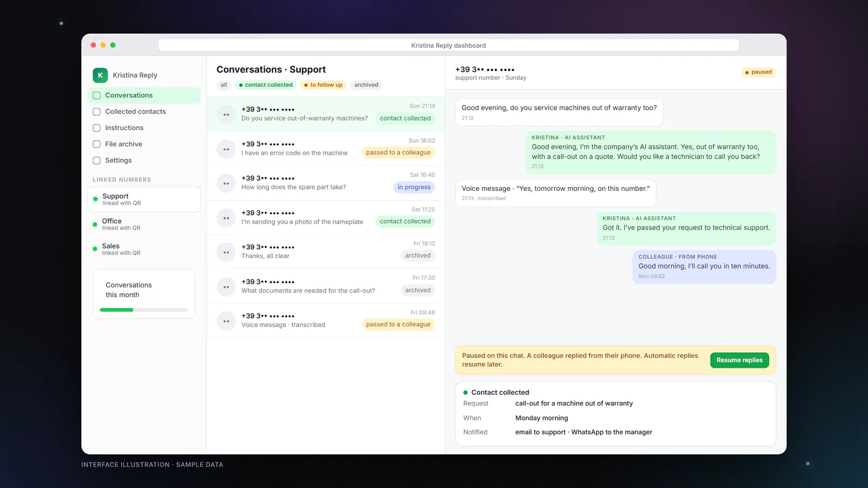
Task: Click the green status dot beside Sales
Action: pyautogui.click(x=95, y=249)
